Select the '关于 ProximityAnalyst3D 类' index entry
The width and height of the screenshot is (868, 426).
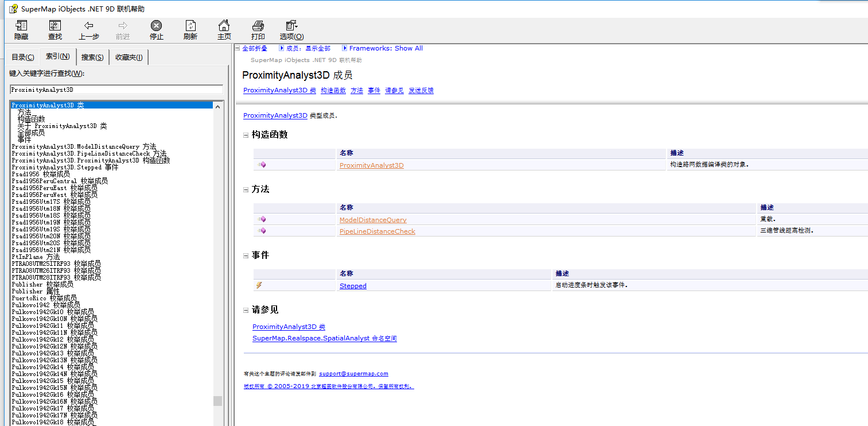tap(62, 126)
